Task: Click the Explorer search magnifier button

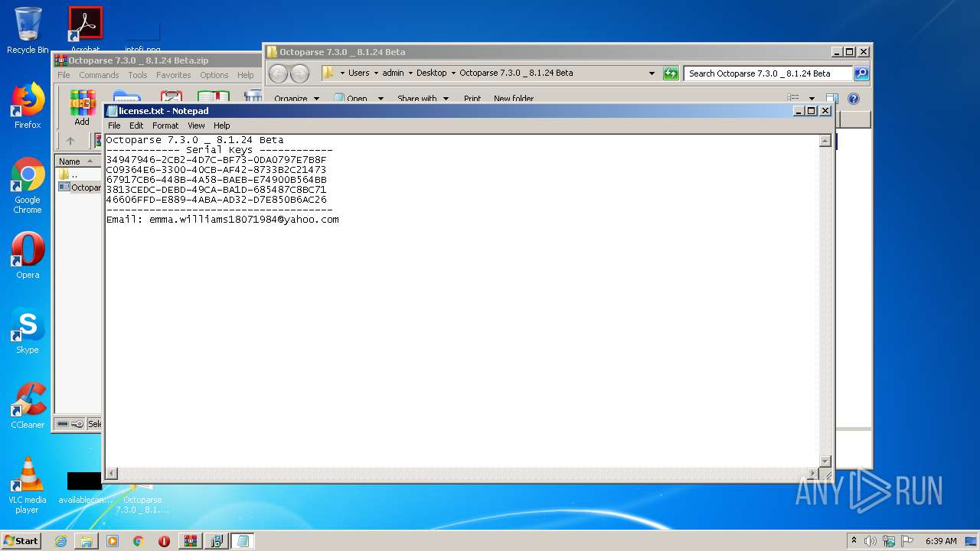Action: [x=861, y=73]
